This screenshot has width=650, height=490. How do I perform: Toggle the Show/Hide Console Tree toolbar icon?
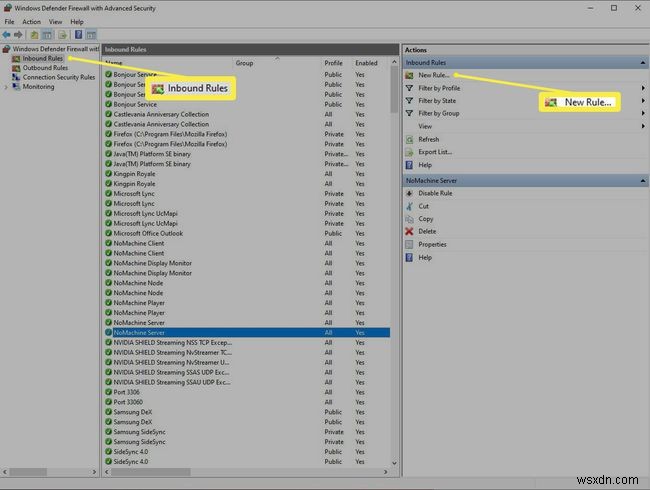[47, 35]
